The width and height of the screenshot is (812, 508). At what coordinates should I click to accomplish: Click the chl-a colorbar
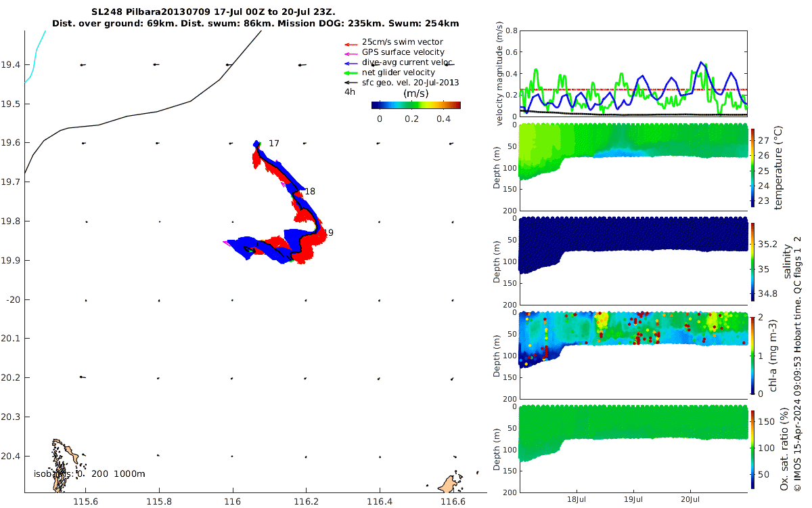point(753,354)
